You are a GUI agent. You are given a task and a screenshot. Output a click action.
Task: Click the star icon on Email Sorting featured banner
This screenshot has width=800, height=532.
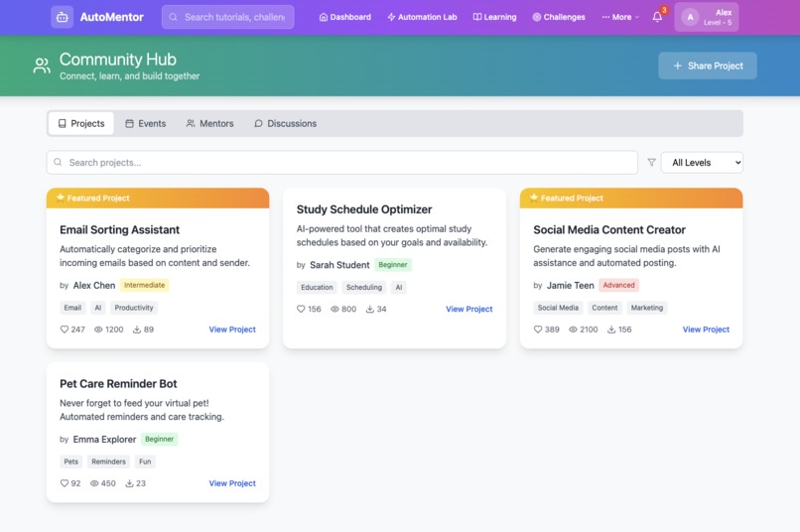[x=61, y=198]
